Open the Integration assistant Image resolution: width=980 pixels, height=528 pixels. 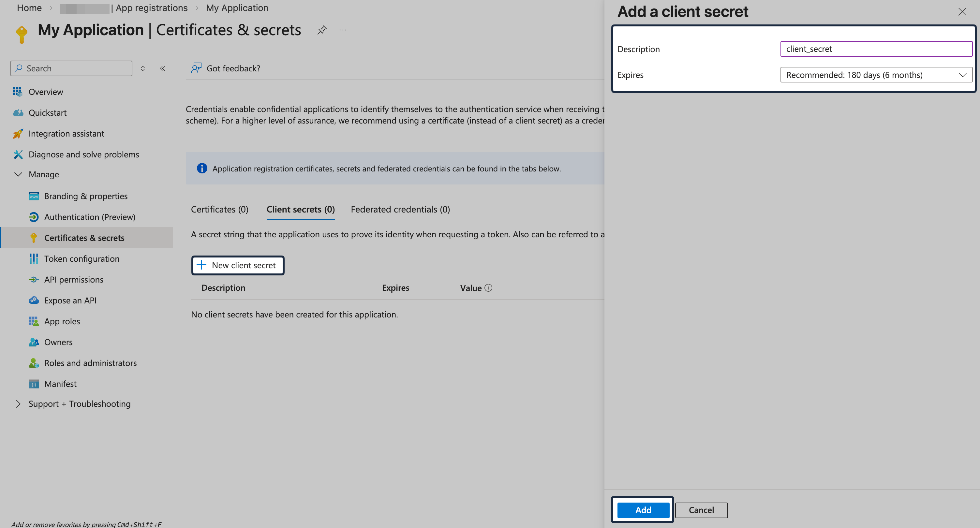(x=67, y=134)
